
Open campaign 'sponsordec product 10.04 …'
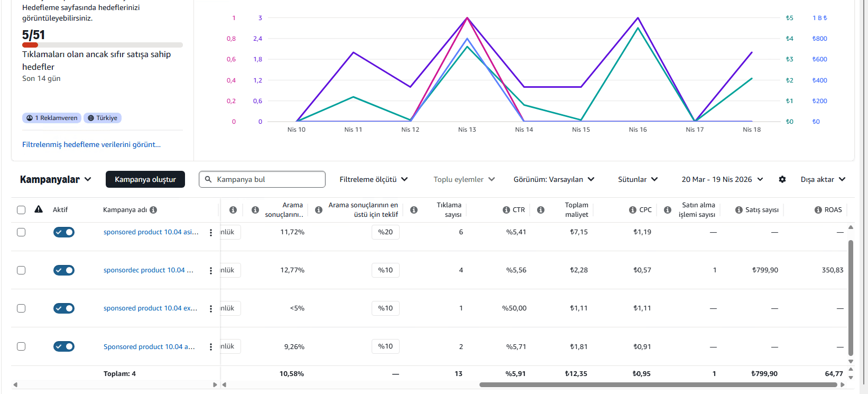click(149, 270)
